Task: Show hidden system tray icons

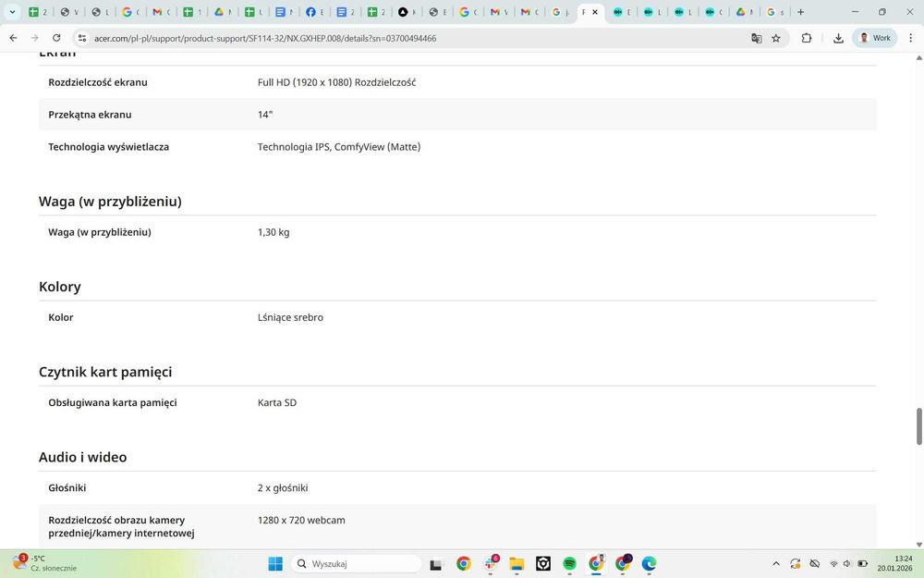Action: click(x=776, y=564)
